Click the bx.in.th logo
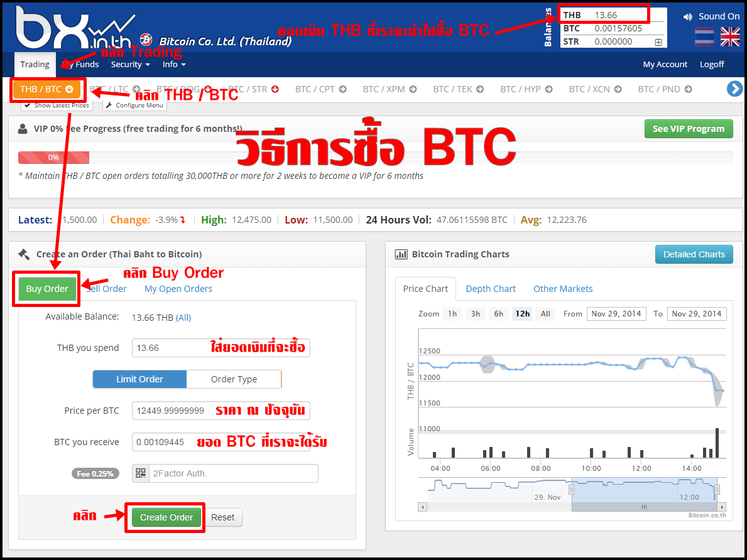This screenshot has height=560, width=747. point(75,28)
